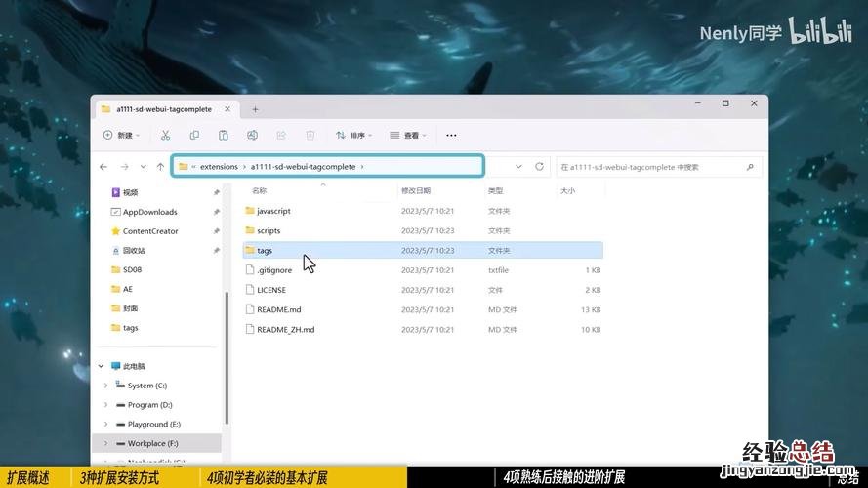Click the This PC computer icon
Viewport: 868px width, 488px height.
pos(115,366)
